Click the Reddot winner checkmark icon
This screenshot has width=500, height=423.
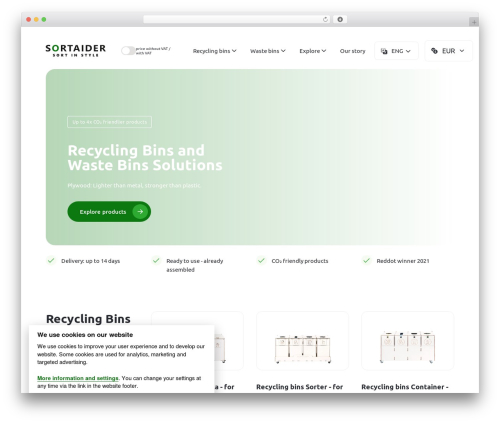click(x=366, y=260)
